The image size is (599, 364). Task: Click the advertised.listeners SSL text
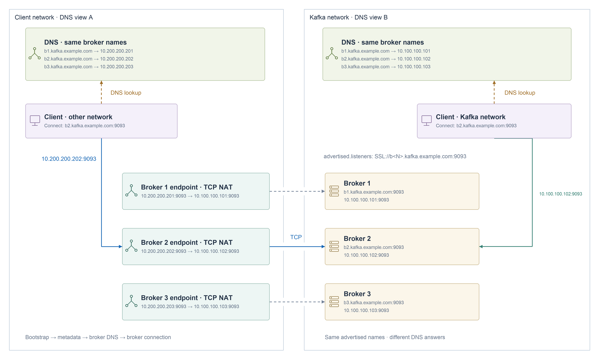tap(395, 156)
